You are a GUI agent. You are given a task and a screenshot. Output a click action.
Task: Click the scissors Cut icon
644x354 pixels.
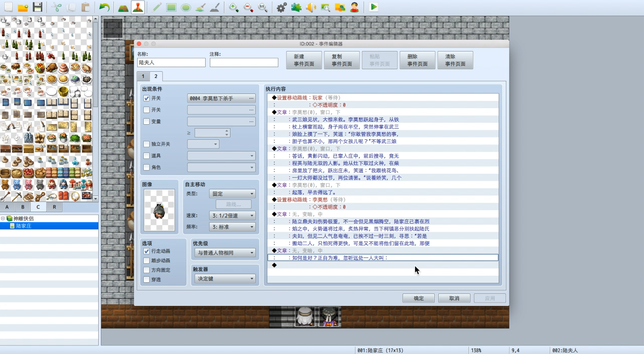(56, 7)
